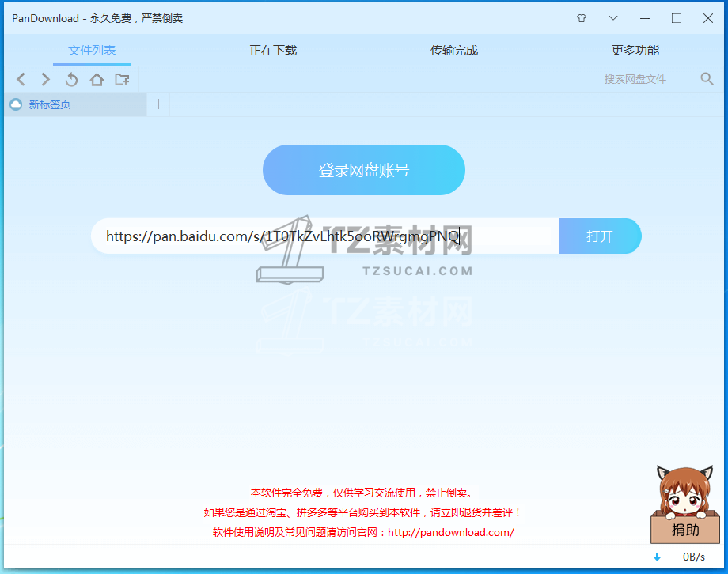Screen dimensions: 728x574
Task: Add a new tab with plus icon
Action: [x=158, y=104]
